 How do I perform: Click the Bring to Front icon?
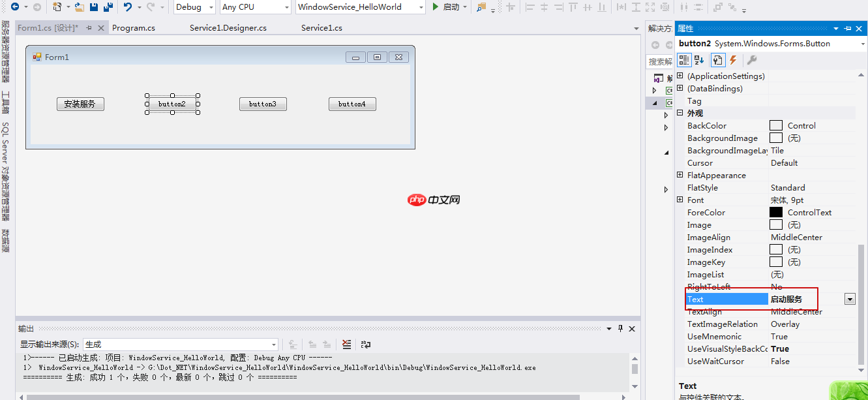click(x=717, y=7)
